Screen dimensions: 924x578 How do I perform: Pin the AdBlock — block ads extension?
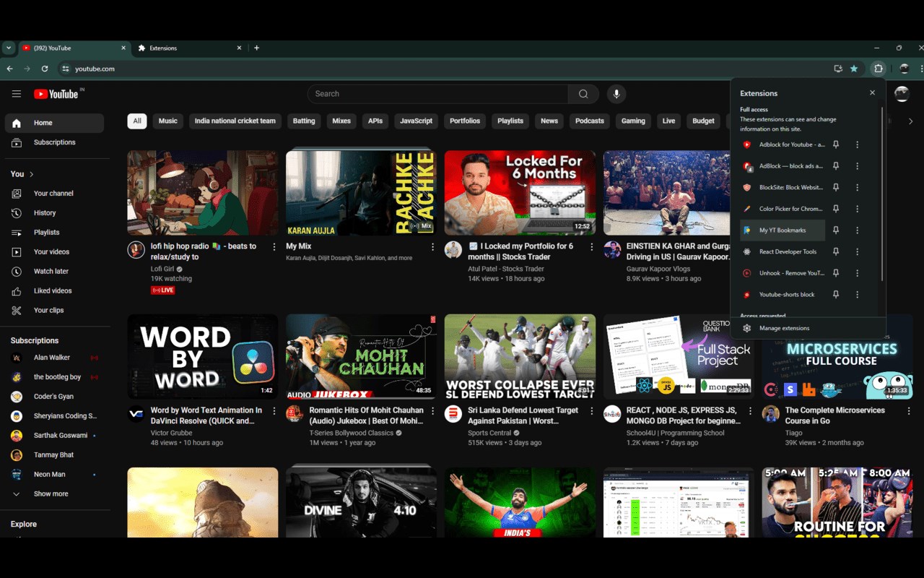pyautogui.click(x=836, y=166)
